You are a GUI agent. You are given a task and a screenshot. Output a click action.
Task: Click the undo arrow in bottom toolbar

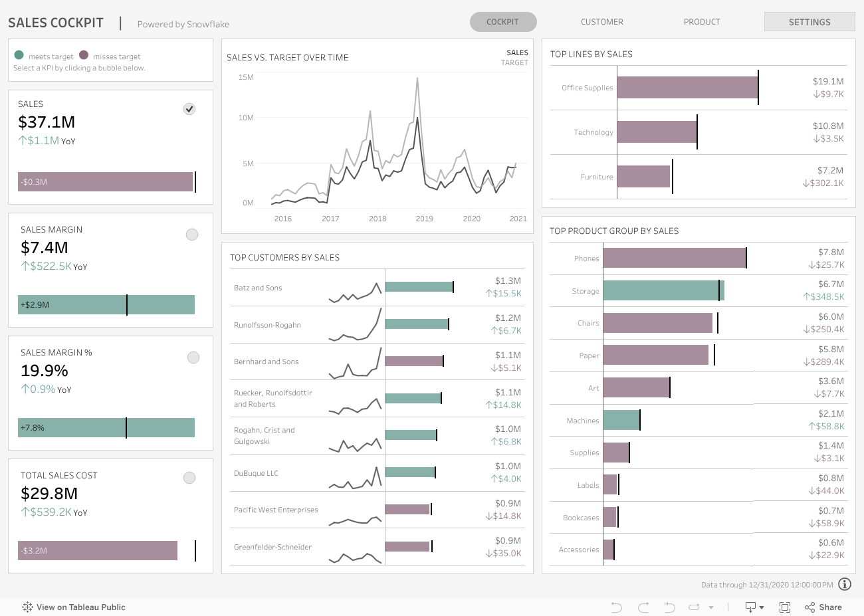(617, 607)
